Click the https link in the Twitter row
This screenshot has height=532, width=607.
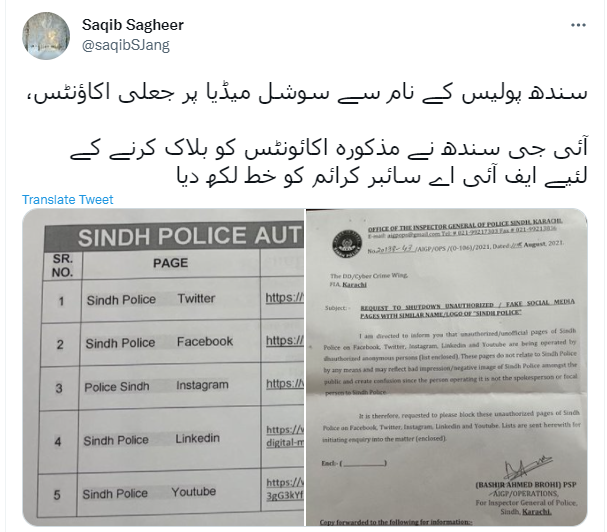(285, 297)
